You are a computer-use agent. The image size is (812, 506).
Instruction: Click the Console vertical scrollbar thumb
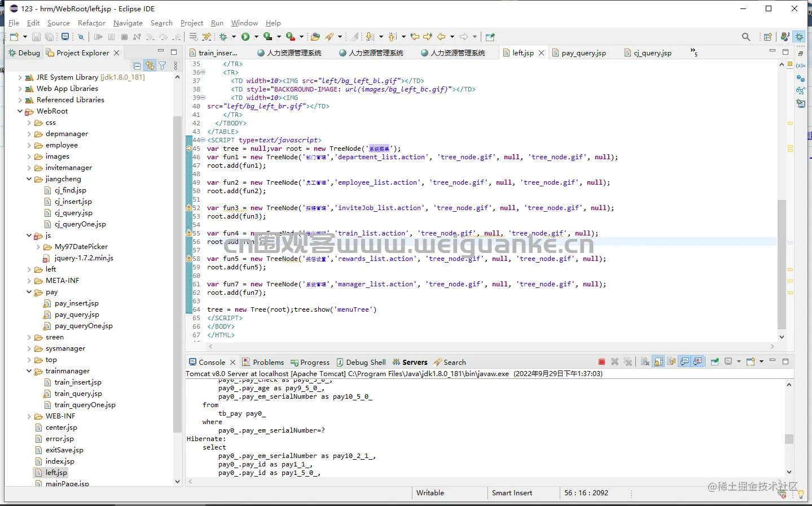pos(789,439)
